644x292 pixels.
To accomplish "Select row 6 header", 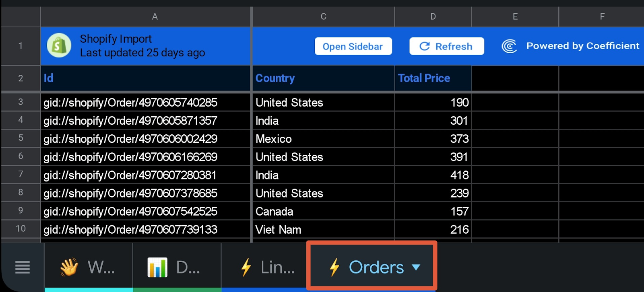I will point(21,156).
